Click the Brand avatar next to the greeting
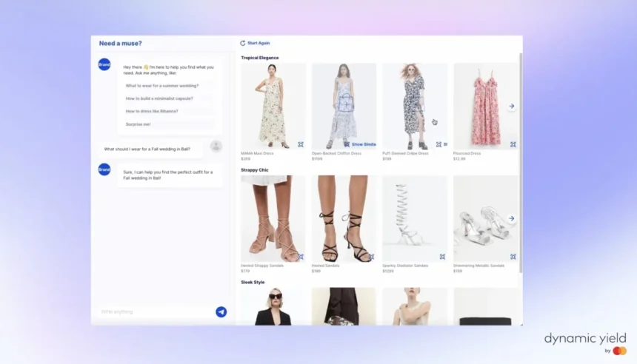This screenshot has width=637, height=364. click(104, 64)
